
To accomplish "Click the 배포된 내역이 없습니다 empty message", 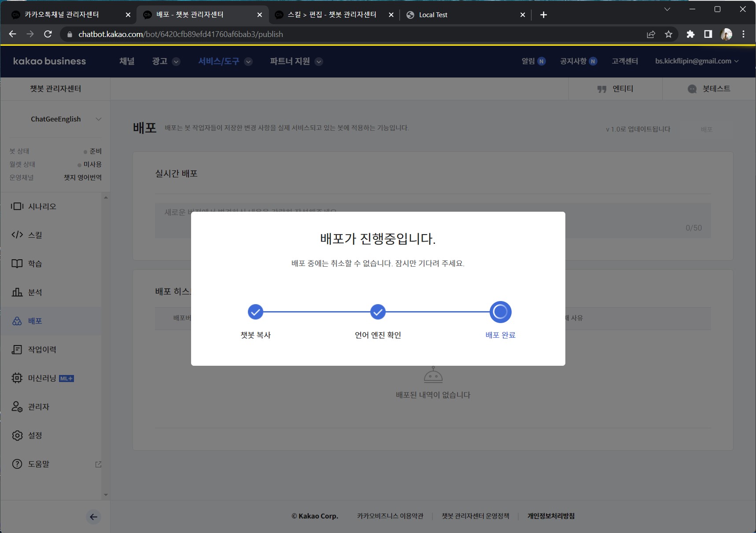I will [433, 395].
